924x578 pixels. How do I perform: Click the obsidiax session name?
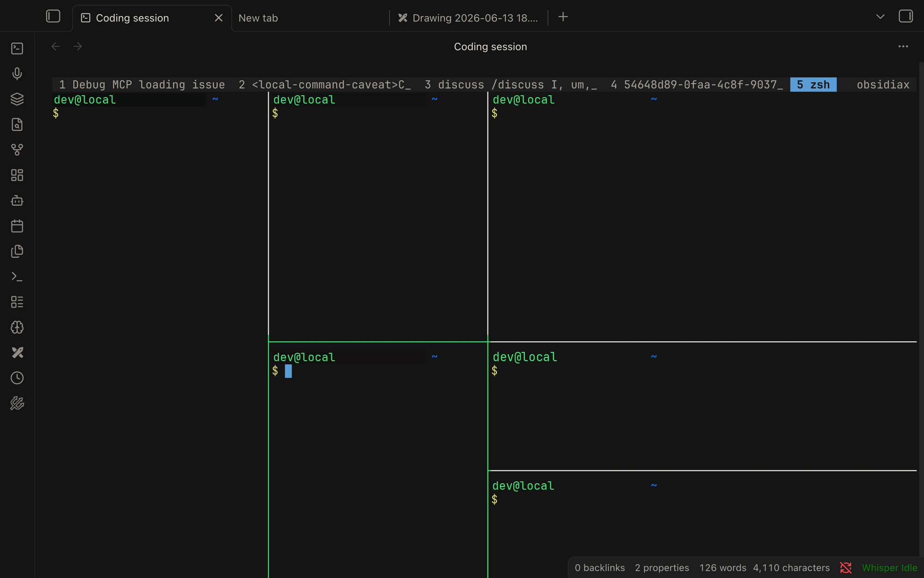883,85
